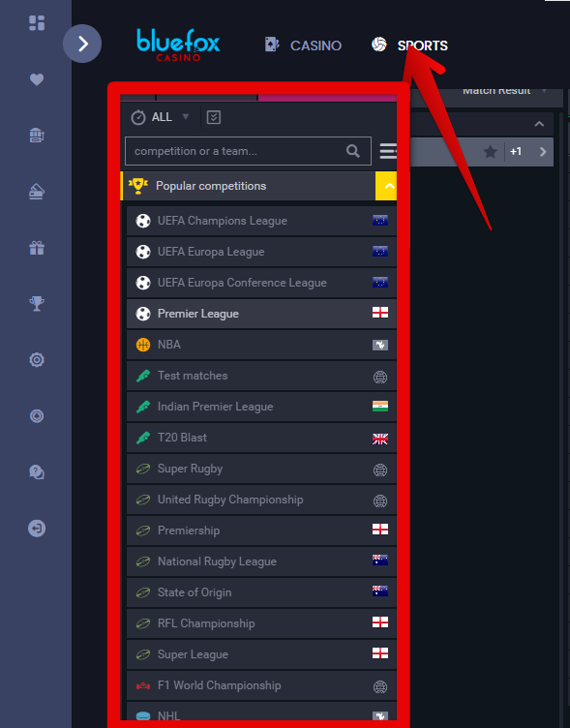This screenshot has height=728, width=570.
Task: Select National Rugby League
Action: point(261,561)
